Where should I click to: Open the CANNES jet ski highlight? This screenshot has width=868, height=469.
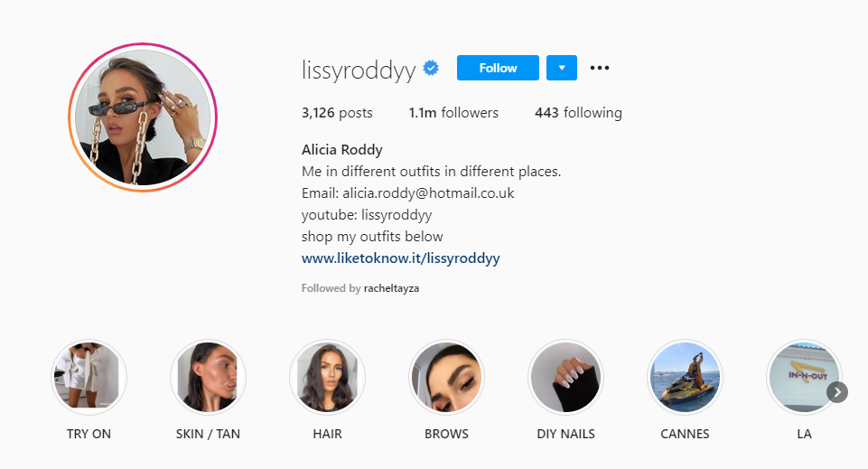tap(685, 377)
